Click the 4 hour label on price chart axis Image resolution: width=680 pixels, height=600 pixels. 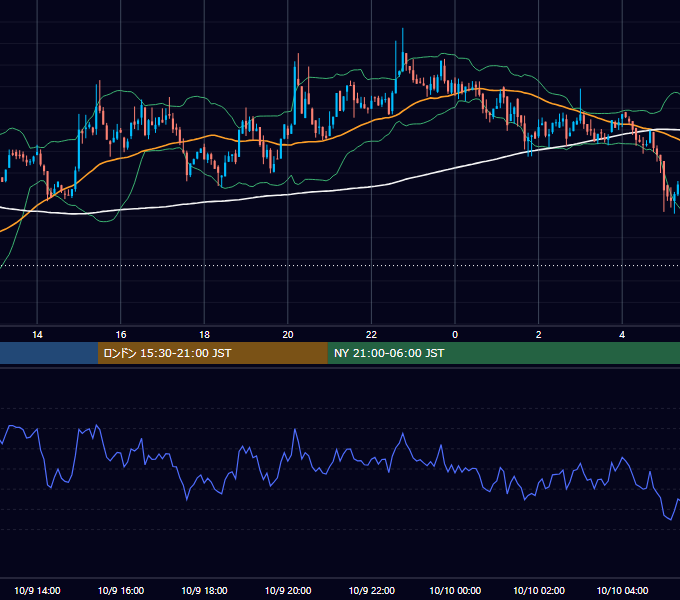[622, 335]
